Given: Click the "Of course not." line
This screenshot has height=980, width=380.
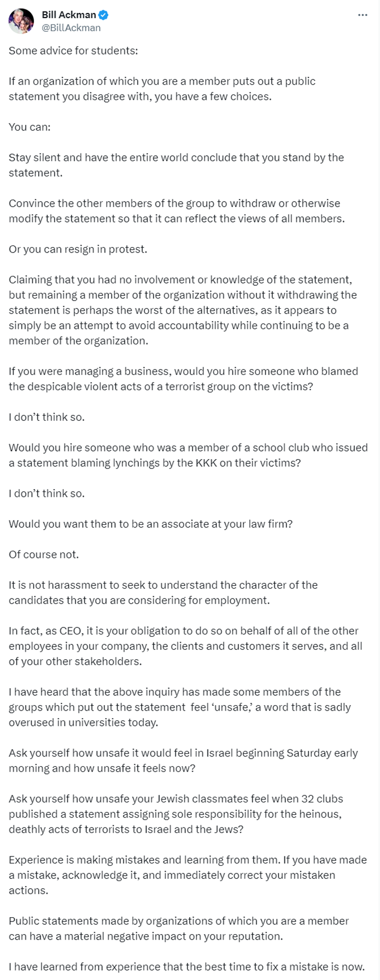Looking at the screenshot, I should coord(44,554).
